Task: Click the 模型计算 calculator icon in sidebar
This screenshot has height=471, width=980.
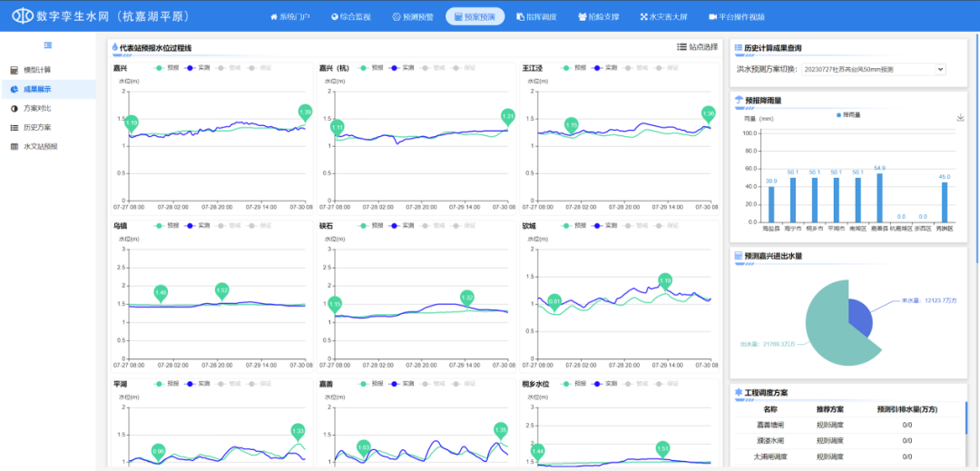Action: 14,70
